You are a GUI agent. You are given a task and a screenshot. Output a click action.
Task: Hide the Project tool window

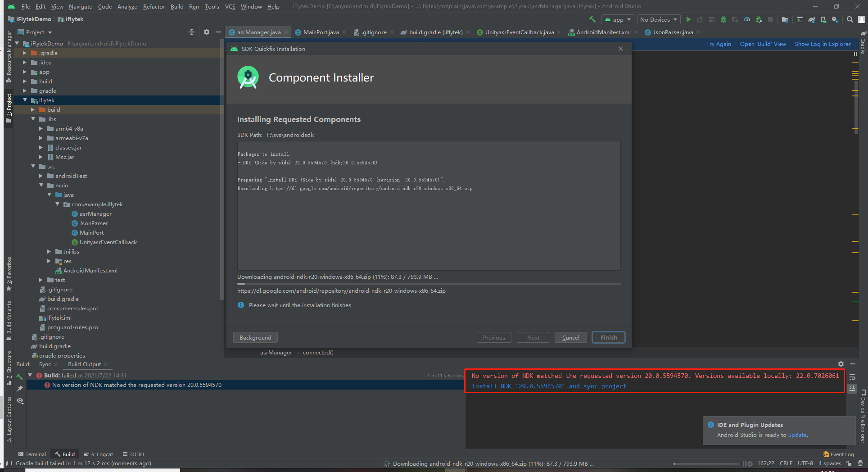[218, 32]
